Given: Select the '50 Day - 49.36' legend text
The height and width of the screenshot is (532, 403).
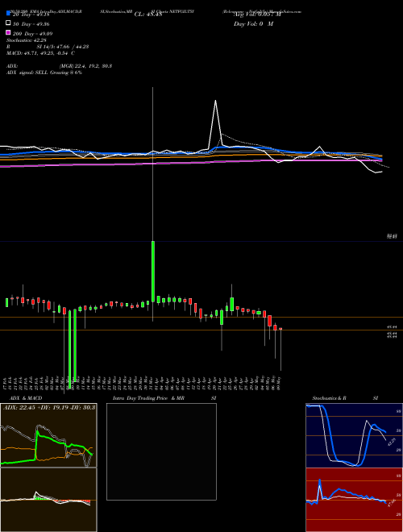Looking at the screenshot, I should tap(31, 23).
